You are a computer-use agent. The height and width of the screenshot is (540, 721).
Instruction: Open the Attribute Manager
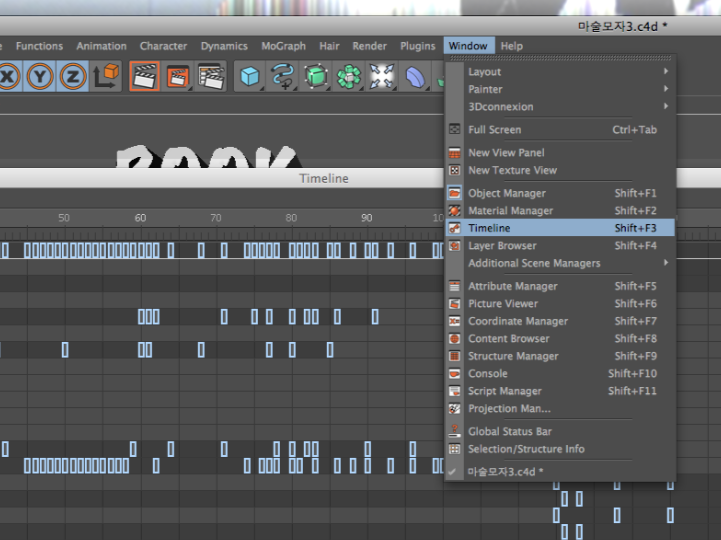point(560,286)
